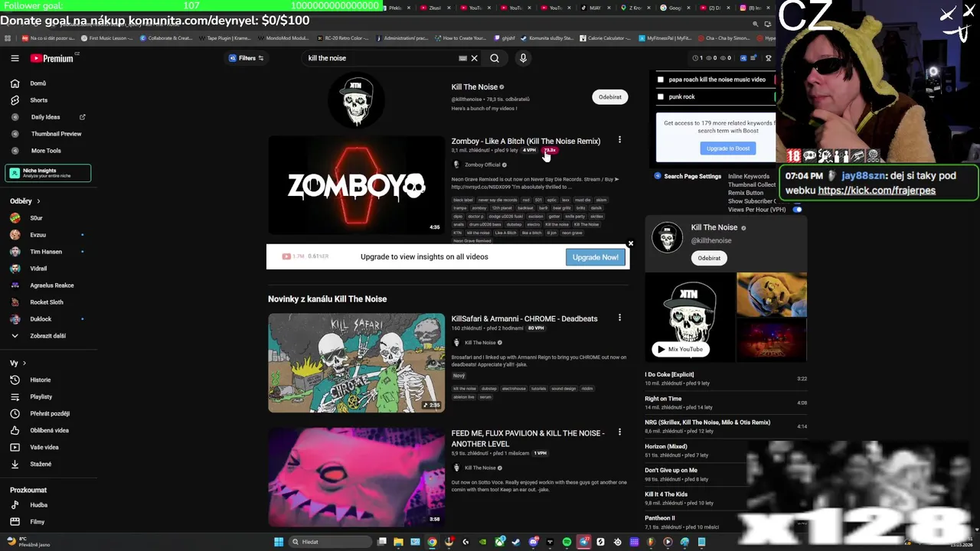Open Hudba under Prozkoumat

point(38,505)
